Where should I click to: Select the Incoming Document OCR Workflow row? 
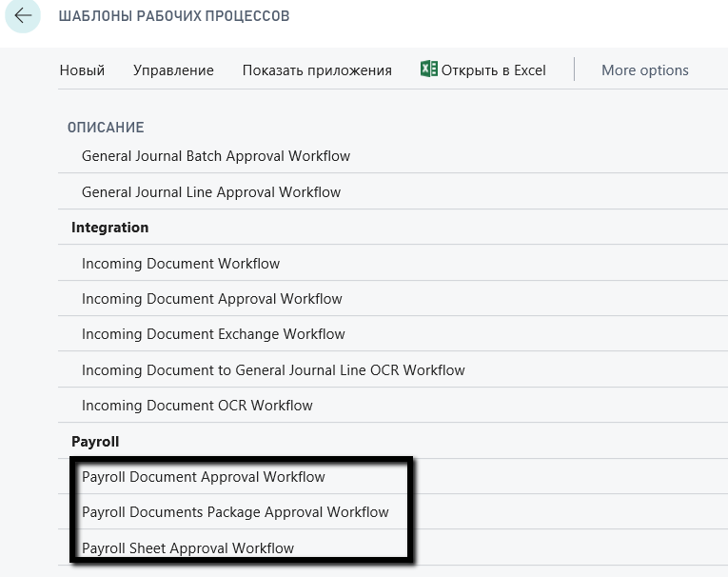[197, 406]
